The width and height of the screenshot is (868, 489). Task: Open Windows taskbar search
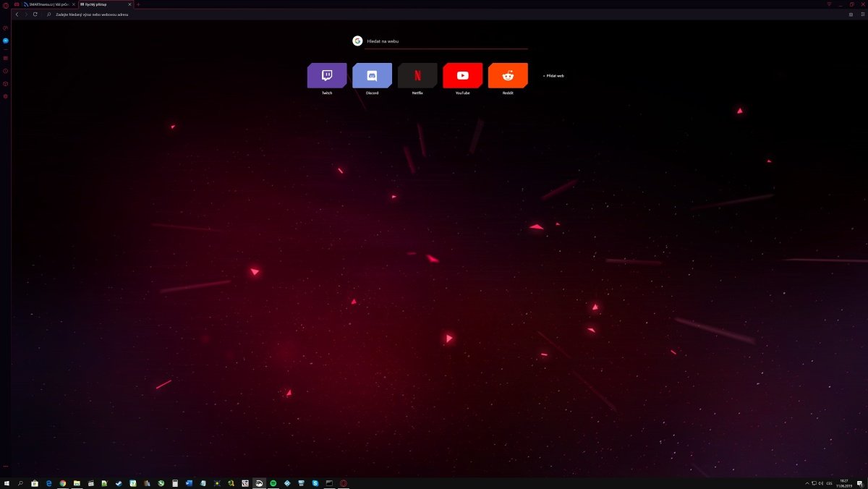20,482
